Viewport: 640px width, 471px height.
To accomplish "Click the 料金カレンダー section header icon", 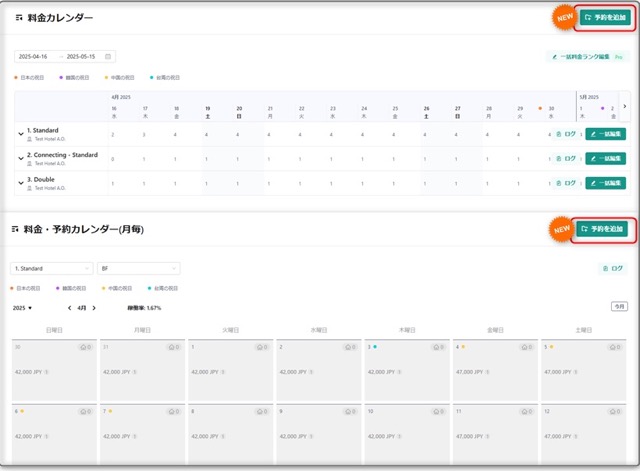I will point(19,18).
